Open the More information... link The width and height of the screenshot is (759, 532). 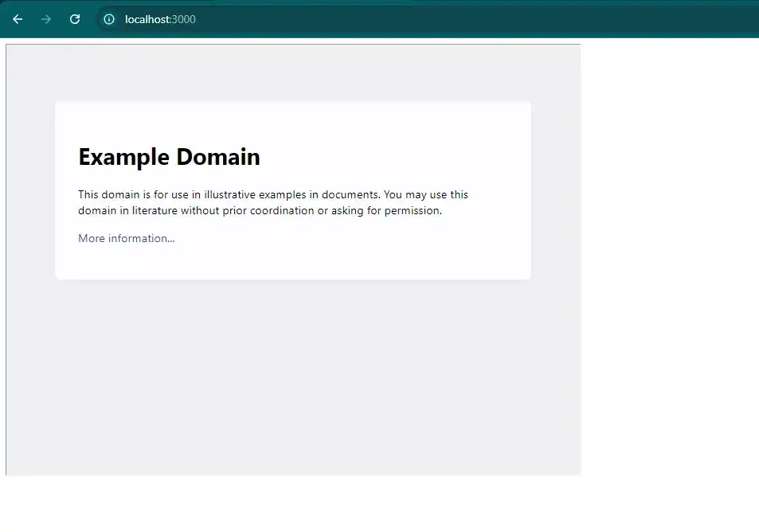(126, 238)
